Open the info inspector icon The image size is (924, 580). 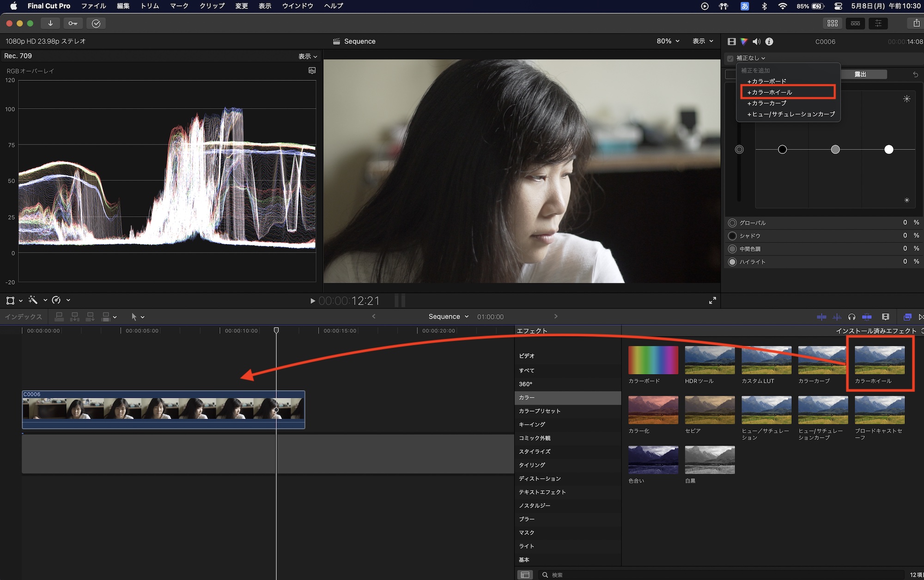[769, 42]
